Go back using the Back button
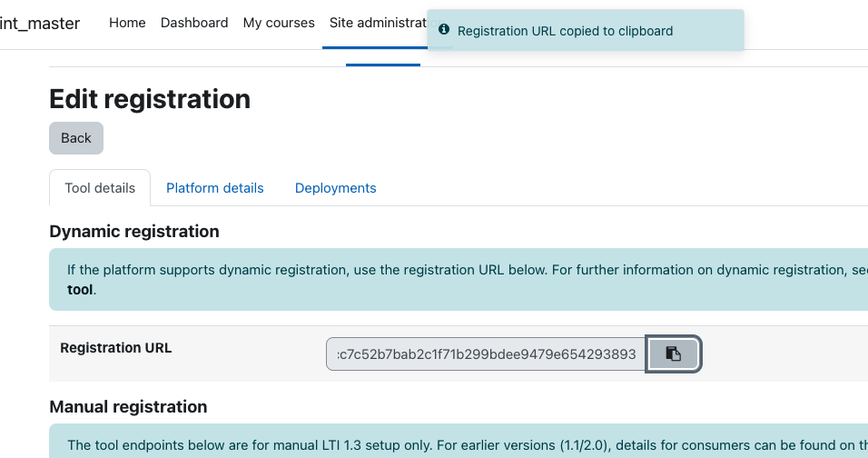The width and height of the screenshot is (868, 458). pos(76,138)
